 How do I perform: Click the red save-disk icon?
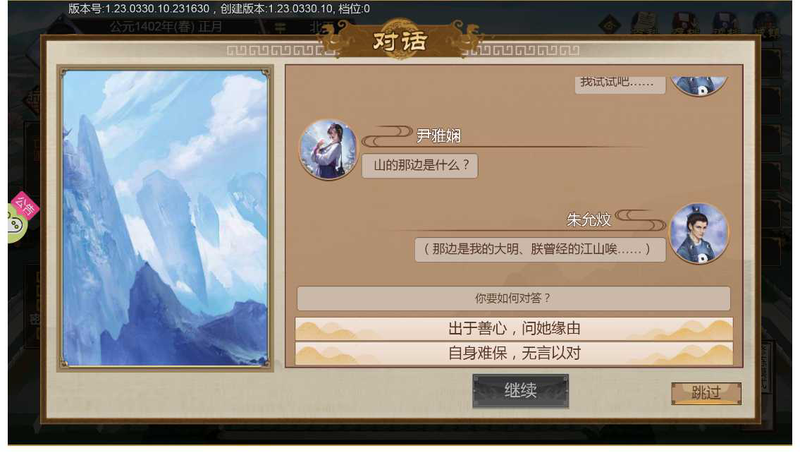click(685, 24)
